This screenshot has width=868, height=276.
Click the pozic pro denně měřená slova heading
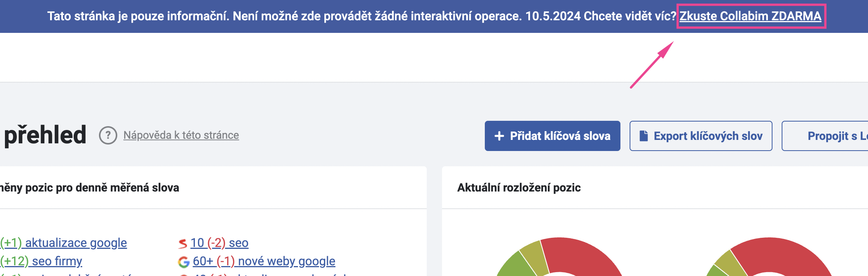(x=89, y=188)
